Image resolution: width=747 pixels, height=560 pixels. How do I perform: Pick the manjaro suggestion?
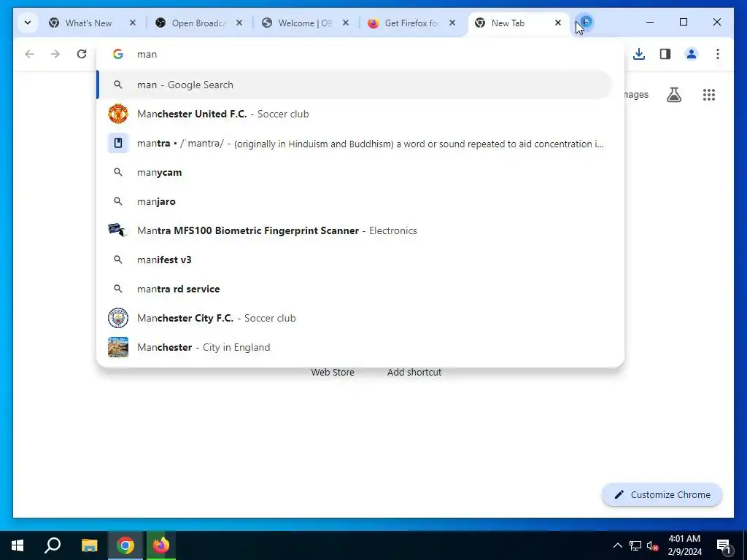point(355,201)
